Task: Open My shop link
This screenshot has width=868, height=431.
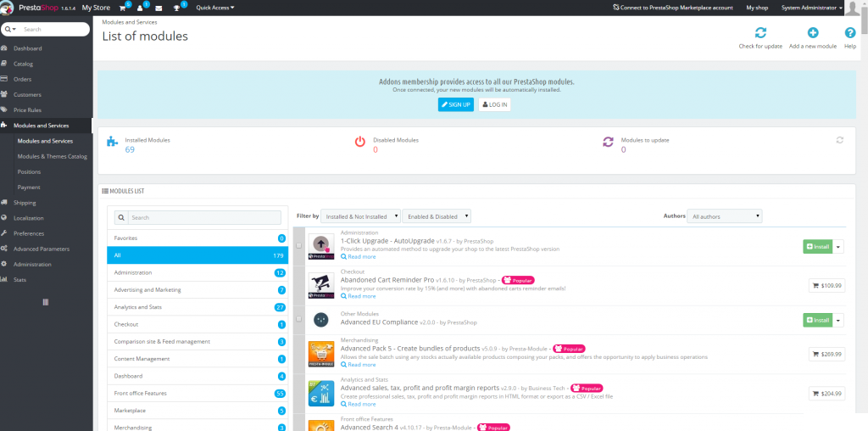Action: (x=757, y=8)
